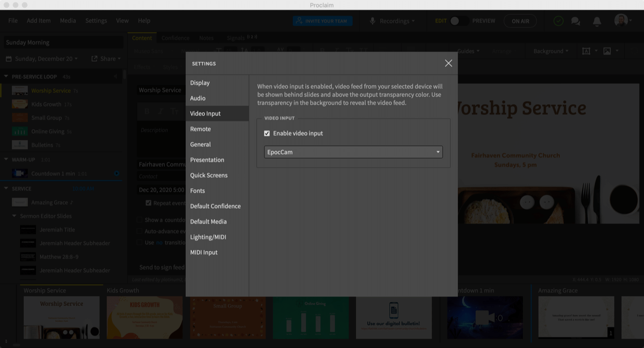Open the Background dropdown

point(551,51)
